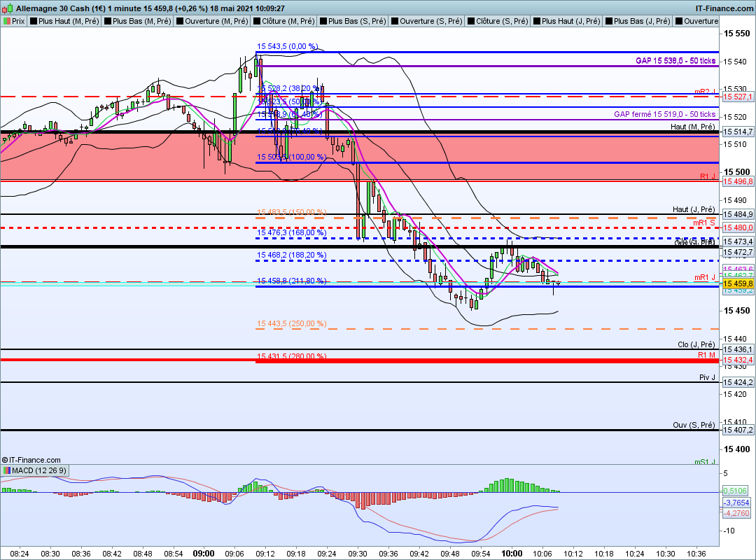This screenshot has height=560, width=756.
Task: Click the 10:00 time axis marker
Action: point(512,553)
